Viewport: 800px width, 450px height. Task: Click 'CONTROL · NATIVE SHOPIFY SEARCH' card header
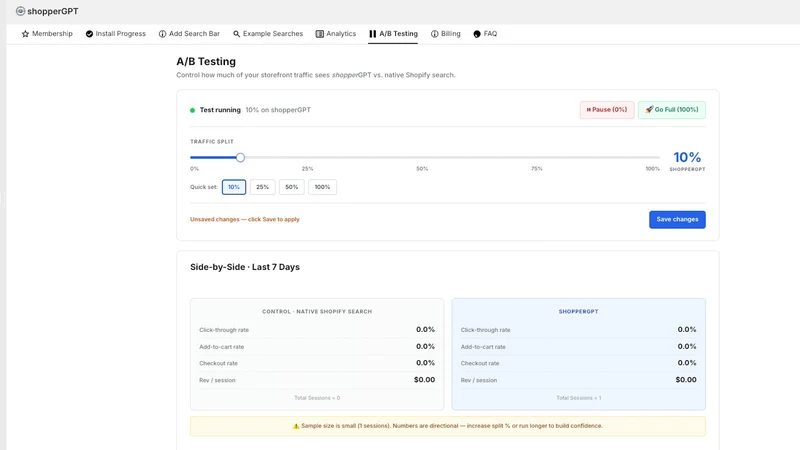pos(317,311)
